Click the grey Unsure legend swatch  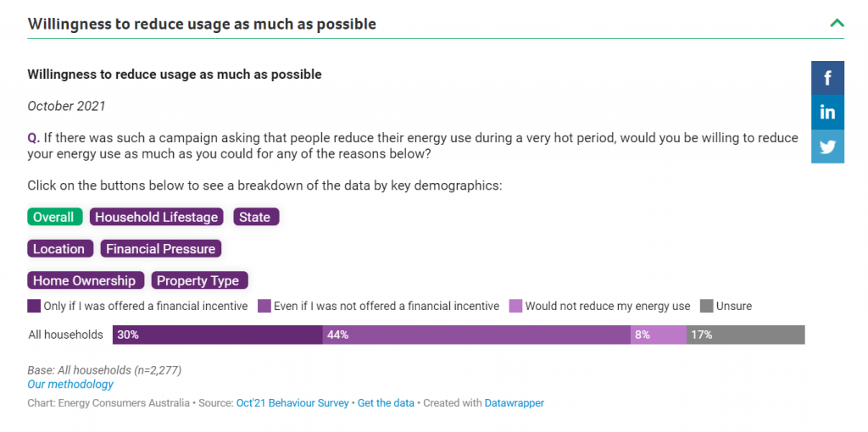[707, 306]
